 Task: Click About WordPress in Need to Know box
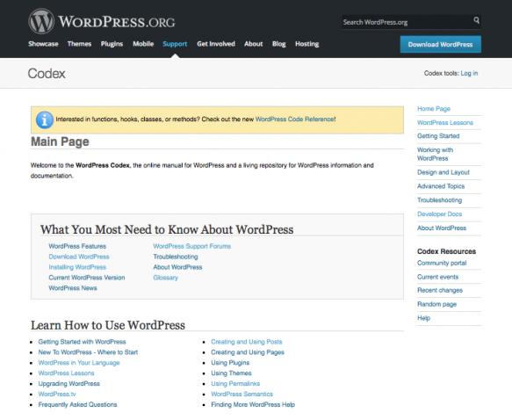(177, 267)
